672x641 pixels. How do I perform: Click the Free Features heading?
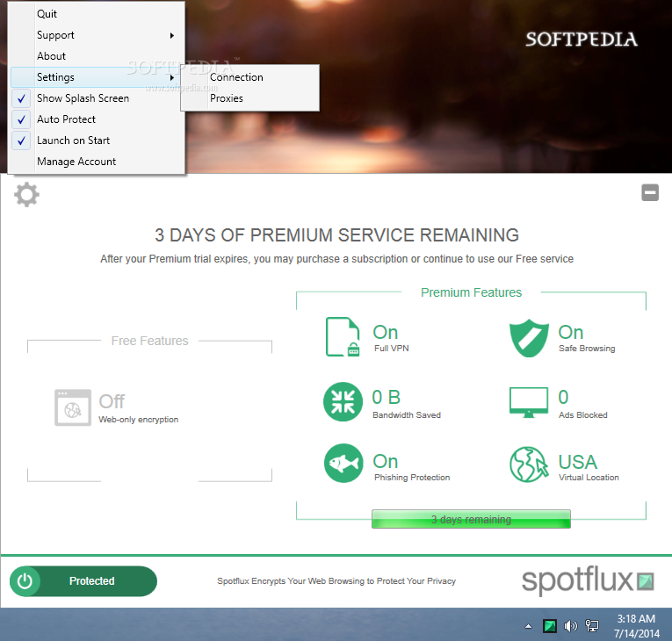click(149, 341)
